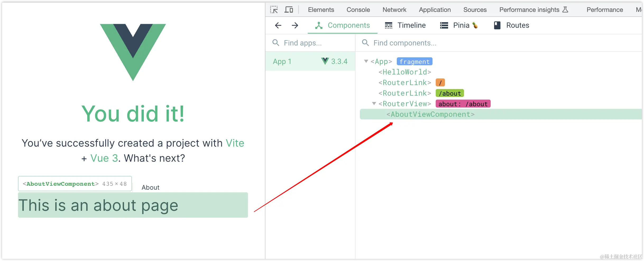Open the Timeline panel in Vue devtools

[411, 25]
